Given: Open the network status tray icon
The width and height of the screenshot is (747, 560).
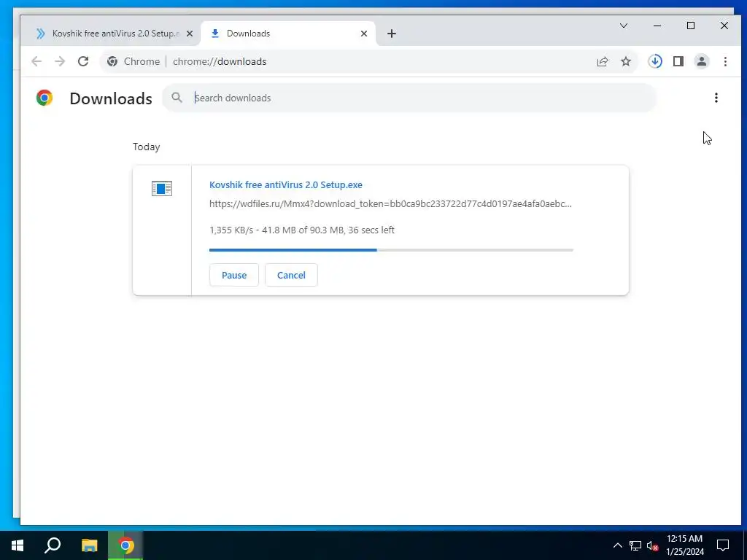Looking at the screenshot, I should [x=635, y=545].
